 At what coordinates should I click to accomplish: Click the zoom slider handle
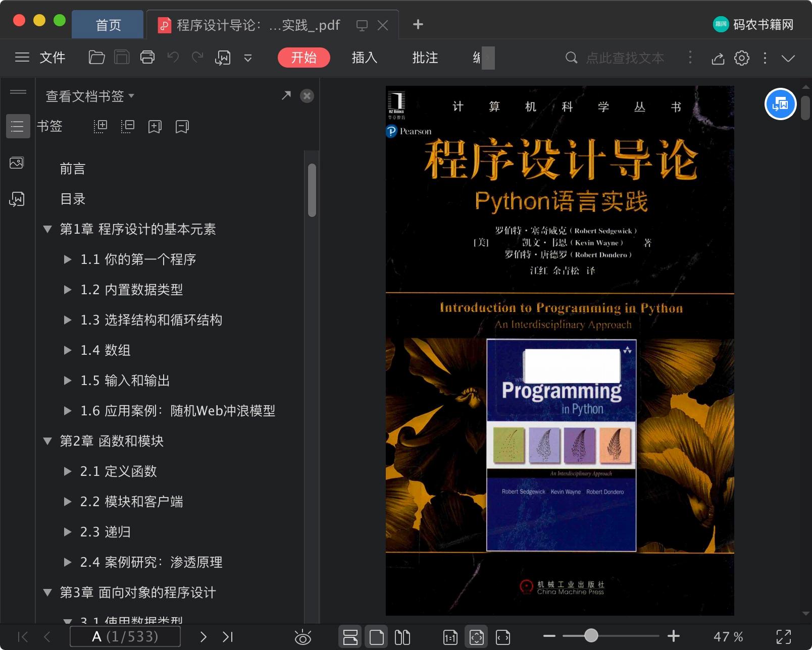click(591, 636)
